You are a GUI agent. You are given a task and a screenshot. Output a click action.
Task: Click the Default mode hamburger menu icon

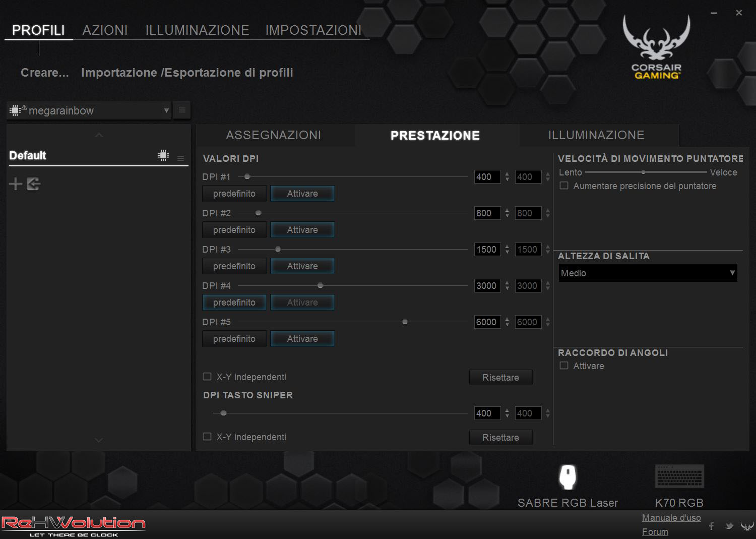coord(181,158)
